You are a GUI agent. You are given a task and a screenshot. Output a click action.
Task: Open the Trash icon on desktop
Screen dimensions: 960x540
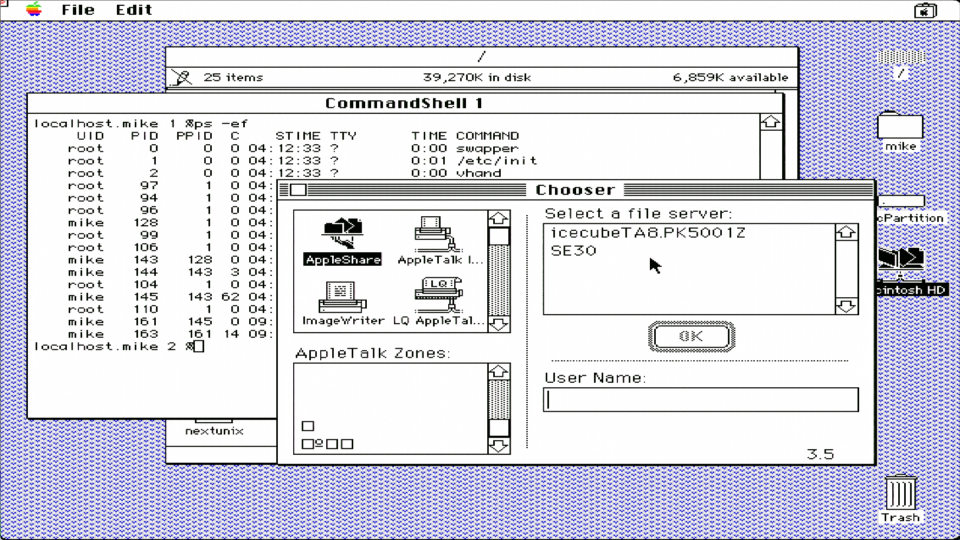[901, 500]
